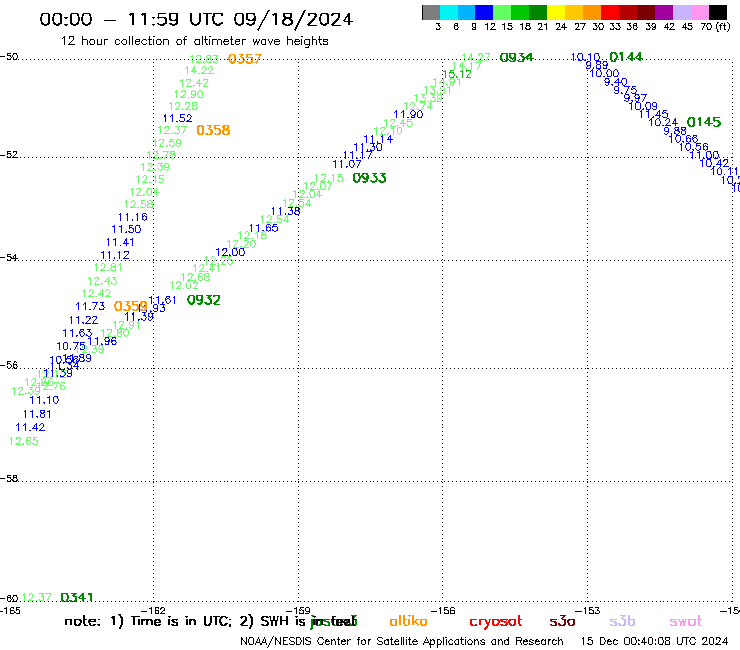740x650 pixels.
Task: Click the -153 longitude axis label
Action: [587, 610]
